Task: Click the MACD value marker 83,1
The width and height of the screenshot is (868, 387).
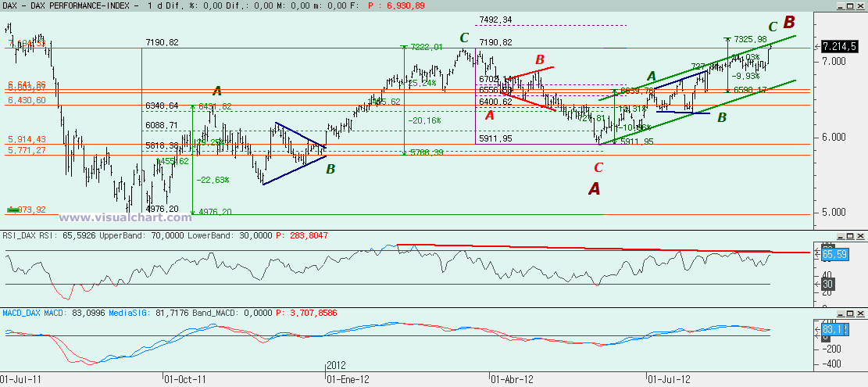Action: [834, 328]
